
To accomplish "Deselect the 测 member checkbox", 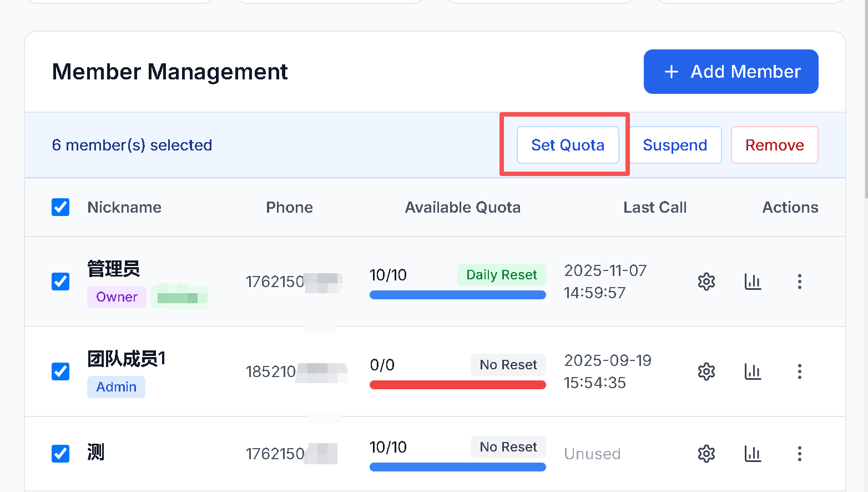I will point(60,454).
